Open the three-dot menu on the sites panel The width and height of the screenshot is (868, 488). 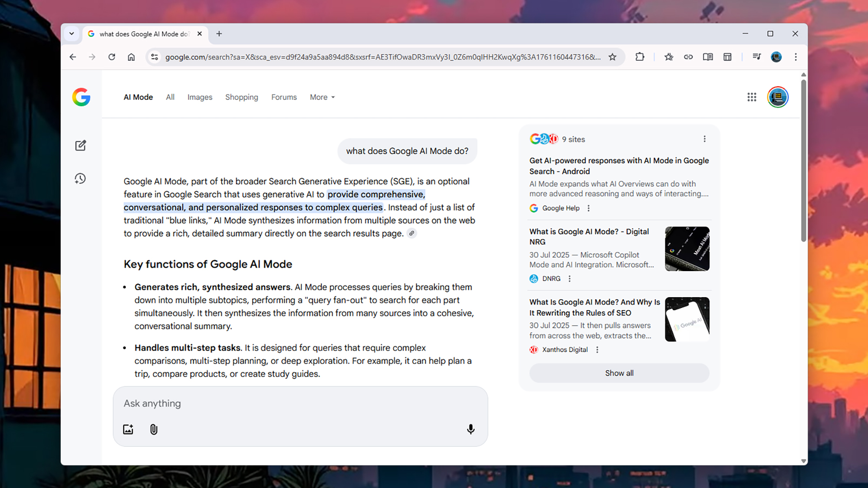[x=705, y=139]
